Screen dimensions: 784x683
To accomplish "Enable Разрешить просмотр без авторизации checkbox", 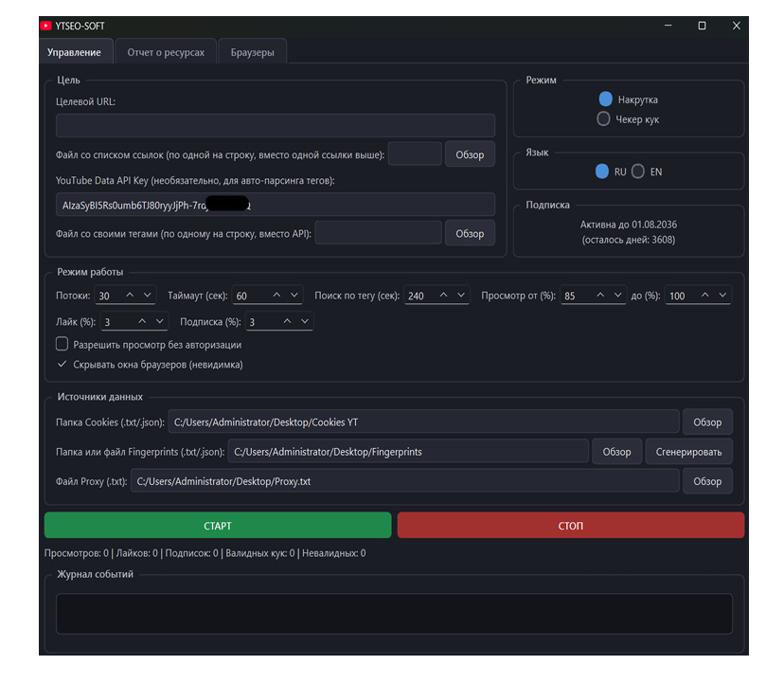I will point(62,344).
